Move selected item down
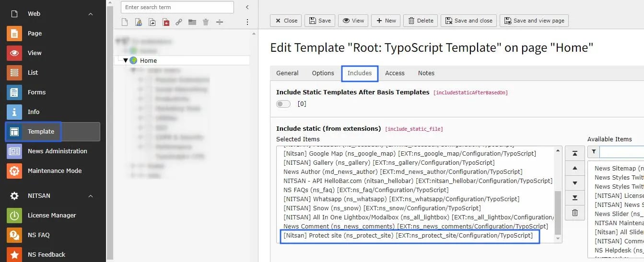Viewport: 644px width, 262px height. point(575,183)
